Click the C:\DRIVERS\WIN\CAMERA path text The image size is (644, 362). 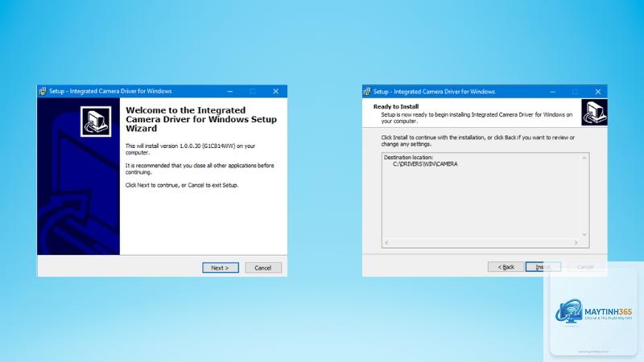click(x=425, y=164)
